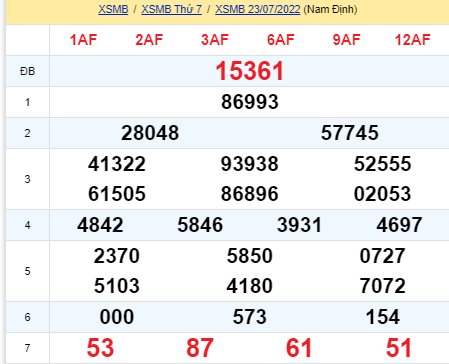Click the first prize number 86993
The image size is (449, 364).
pyautogui.click(x=250, y=102)
